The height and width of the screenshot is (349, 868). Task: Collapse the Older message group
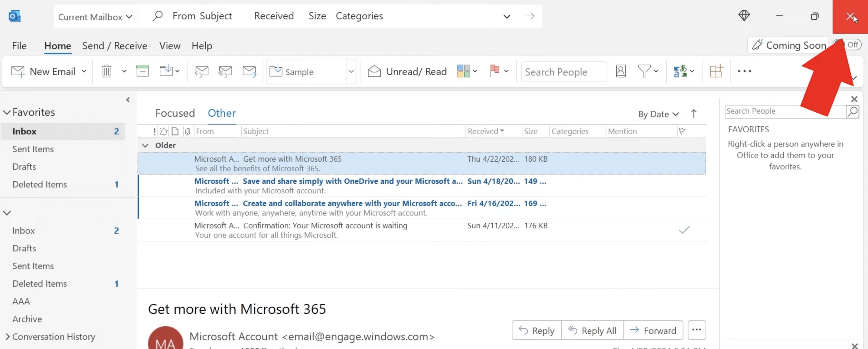(145, 145)
